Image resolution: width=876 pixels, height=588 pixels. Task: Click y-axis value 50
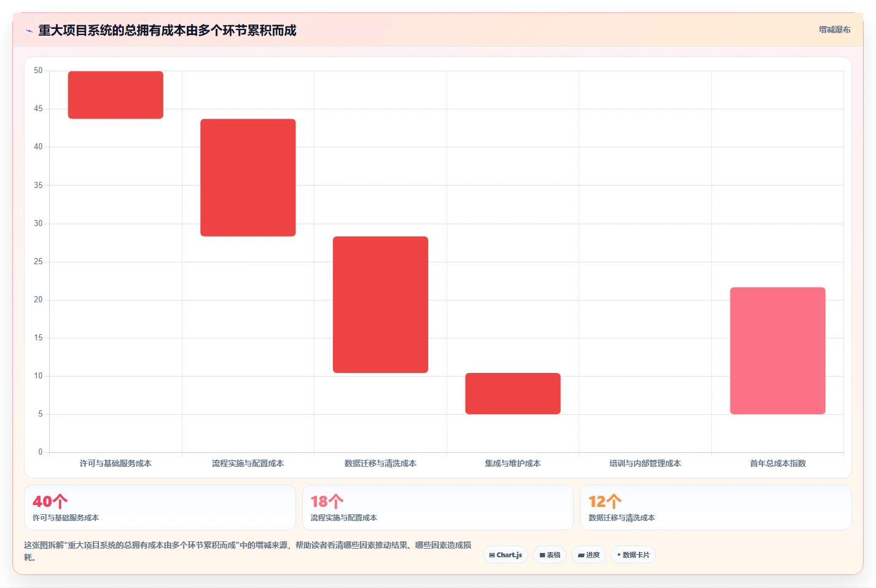[x=38, y=71]
